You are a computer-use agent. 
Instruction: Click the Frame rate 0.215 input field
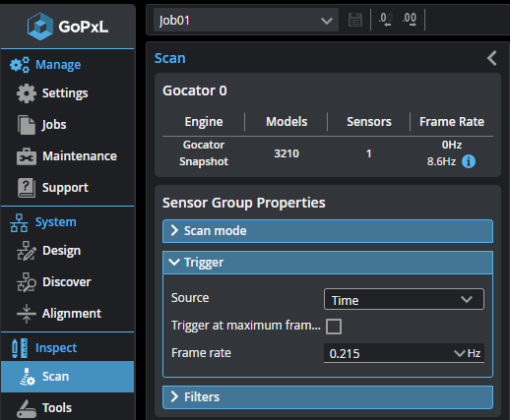pyautogui.click(x=388, y=353)
